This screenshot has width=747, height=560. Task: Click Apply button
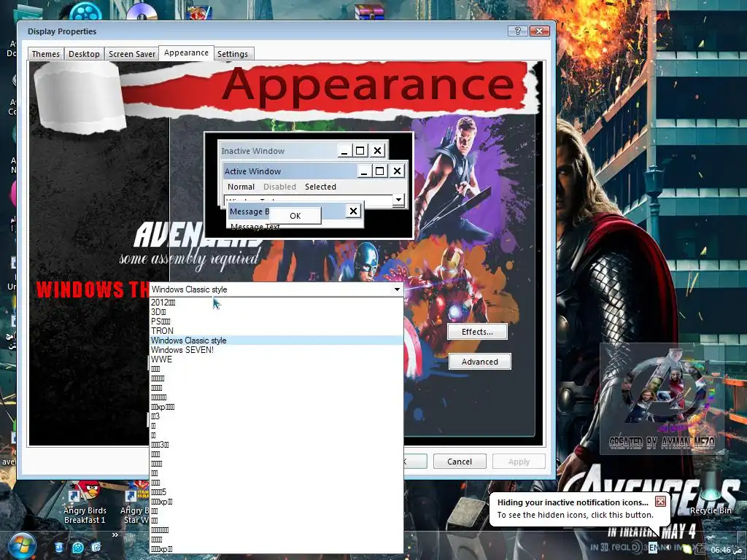519,462
